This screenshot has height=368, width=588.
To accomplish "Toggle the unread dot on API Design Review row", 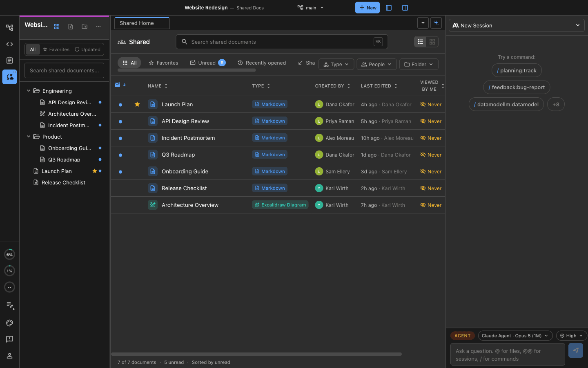I will point(120,121).
